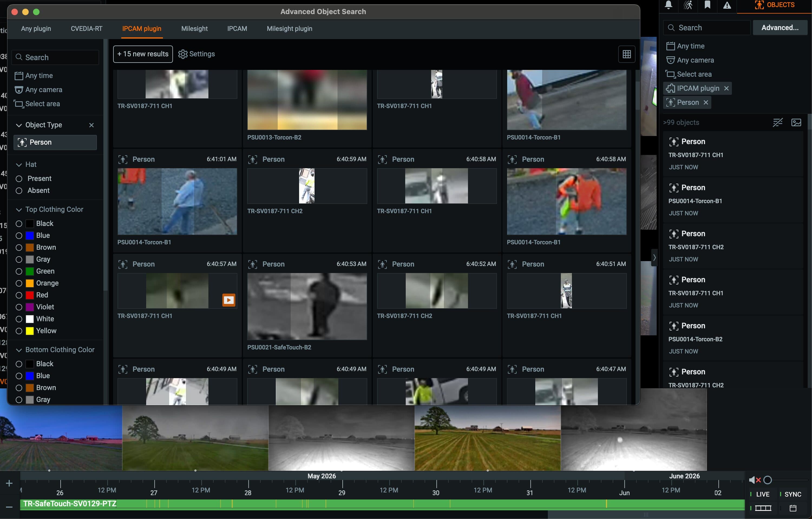Select top clothing color Red
The height and width of the screenshot is (519, 812).
[19, 295]
